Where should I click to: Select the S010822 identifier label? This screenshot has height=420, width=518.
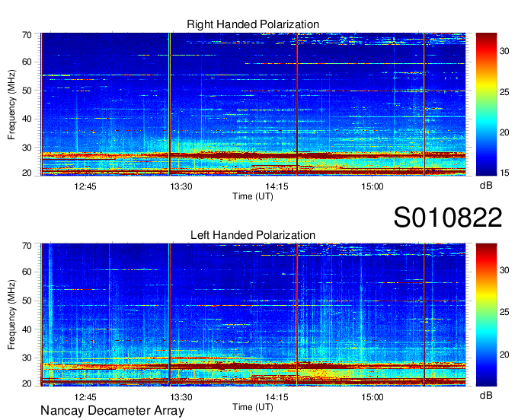(x=448, y=218)
